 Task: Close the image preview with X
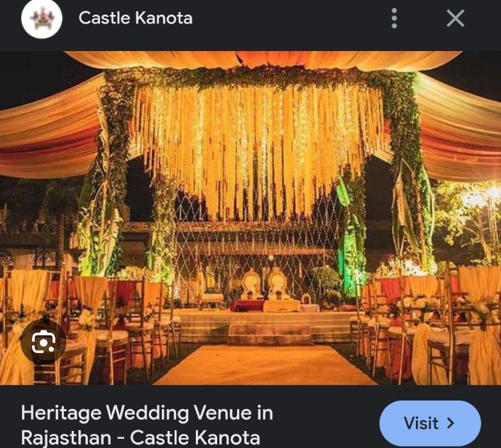point(455,18)
